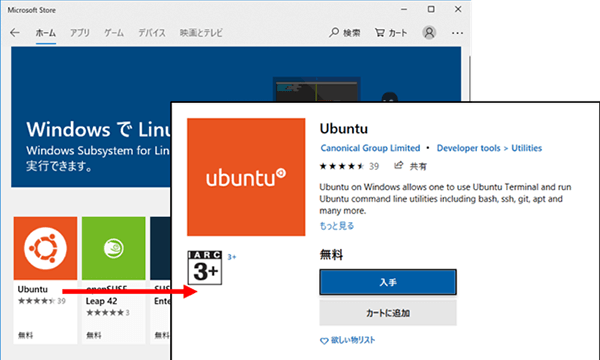This screenshot has width=600, height=360.
Task: Maximize the Microsoft Store window
Action: point(431,9)
